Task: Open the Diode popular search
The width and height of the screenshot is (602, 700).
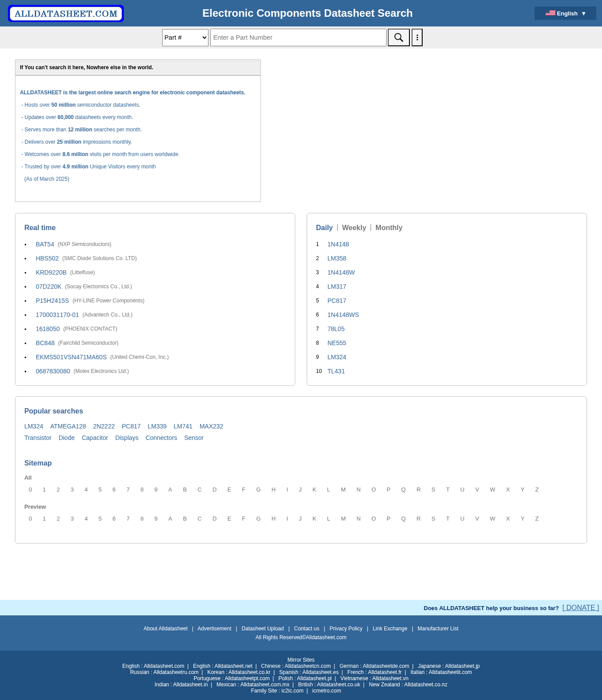Action: coord(67,438)
